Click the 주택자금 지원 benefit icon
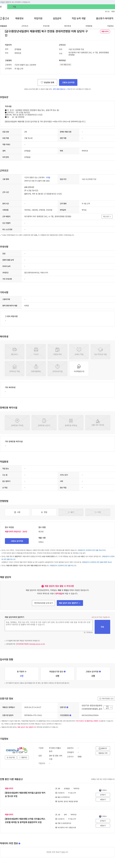Screen dimensions: 115x868 tap(14, 369)
